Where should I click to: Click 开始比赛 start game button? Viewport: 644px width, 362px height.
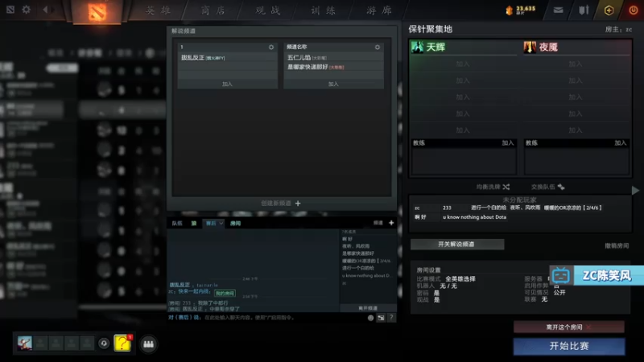tap(569, 346)
